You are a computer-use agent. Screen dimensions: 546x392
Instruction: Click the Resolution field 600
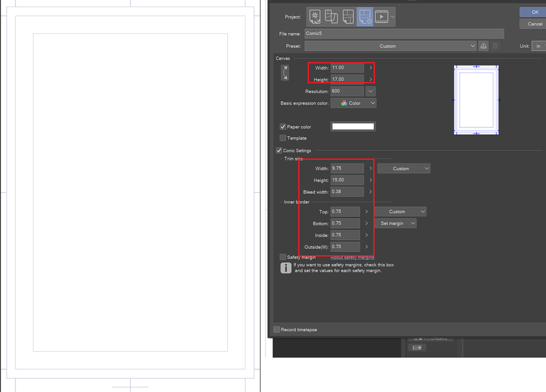coord(347,91)
